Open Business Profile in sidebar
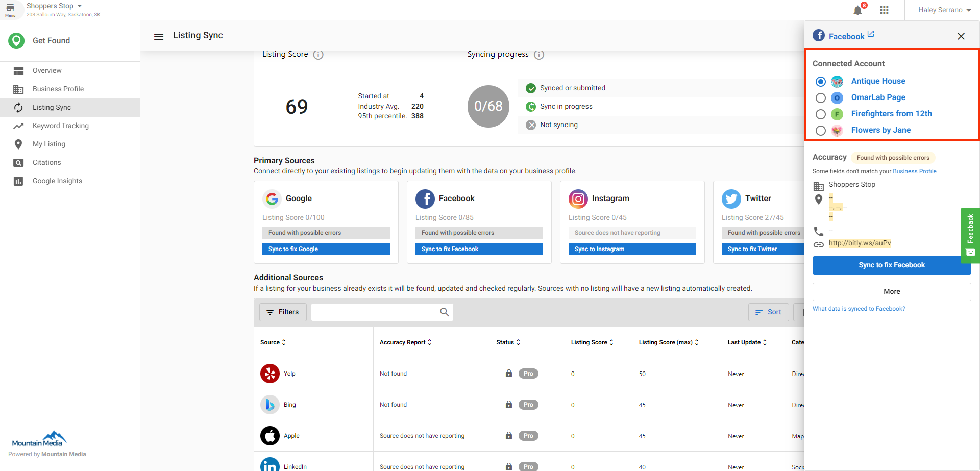This screenshot has width=980, height=471. (x=70, y=89)
